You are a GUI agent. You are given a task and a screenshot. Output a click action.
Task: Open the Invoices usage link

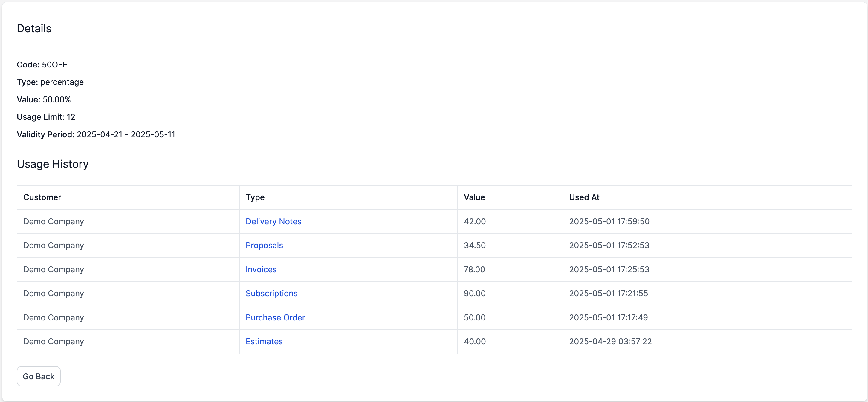tap(261, 269)
